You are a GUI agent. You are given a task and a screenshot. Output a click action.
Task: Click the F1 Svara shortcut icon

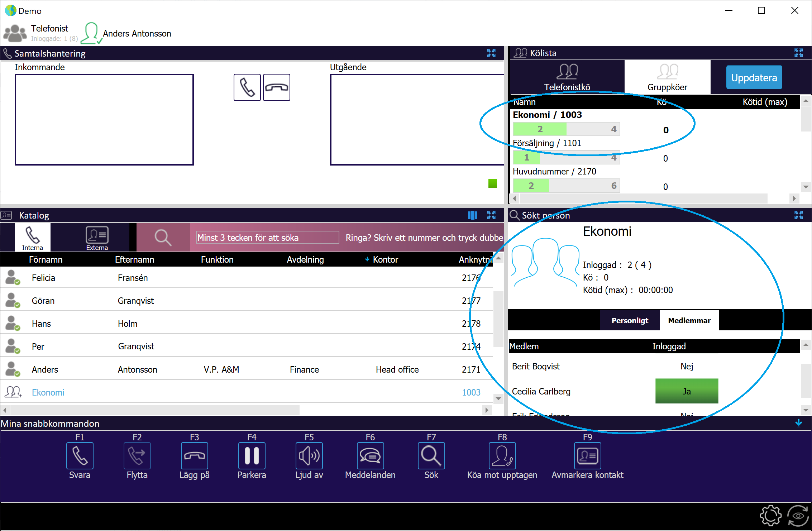pyautogui.click(x=80, y=456)
